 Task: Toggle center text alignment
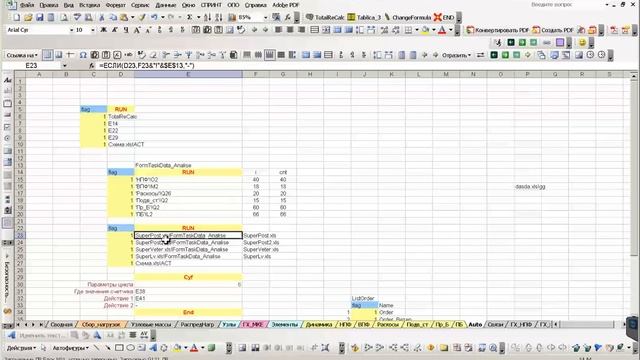tap(290, 30)
